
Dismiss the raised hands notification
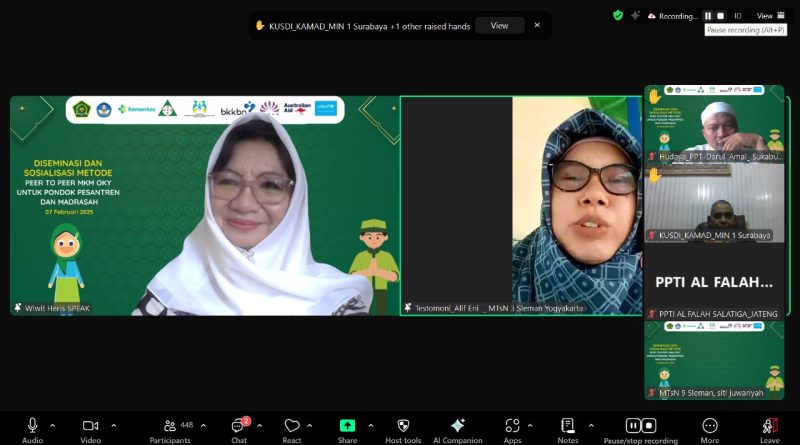tap(537, 25)
